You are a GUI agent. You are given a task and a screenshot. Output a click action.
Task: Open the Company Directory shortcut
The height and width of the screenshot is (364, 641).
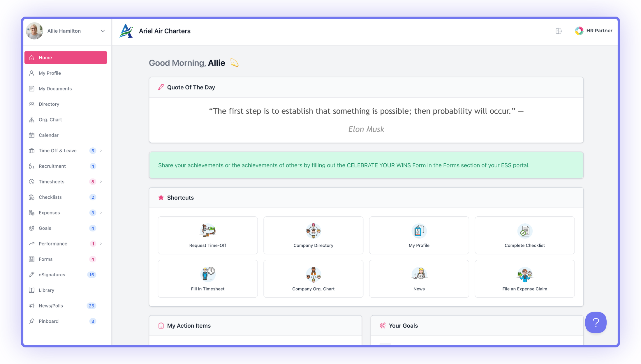(313, 235)
